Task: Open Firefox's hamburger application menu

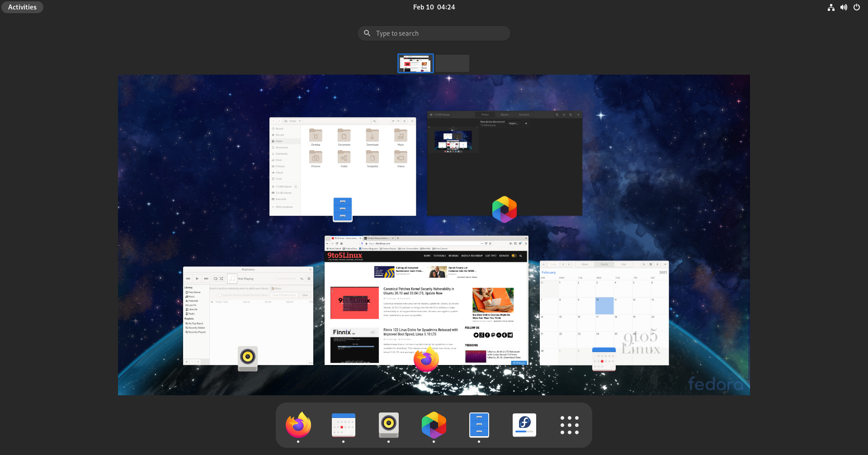Action: (x=526, y=243)
